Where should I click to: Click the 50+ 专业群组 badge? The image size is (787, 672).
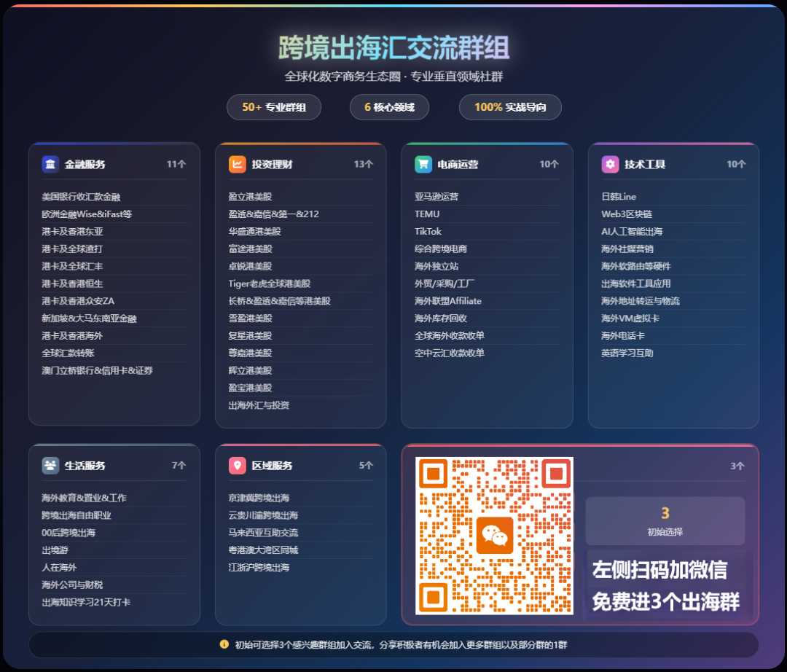(273, 107)
